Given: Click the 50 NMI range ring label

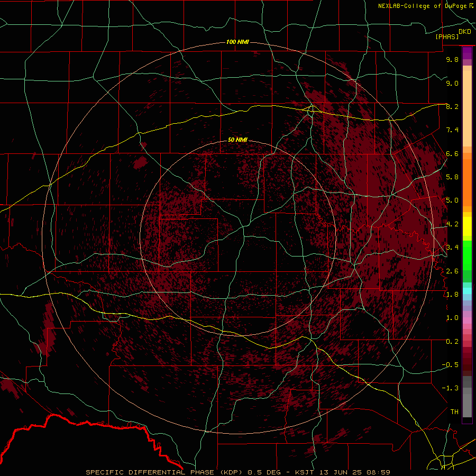Looking at the screenshot, I should (x=237, y=140).
